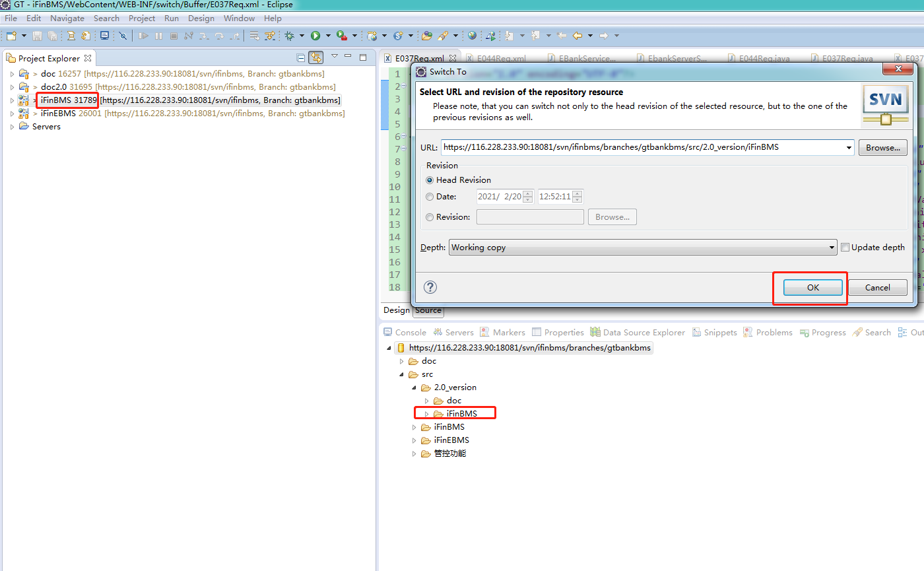Select the Date radio button
This screenshot has width=924, height=571.
(x=430, y=197)
